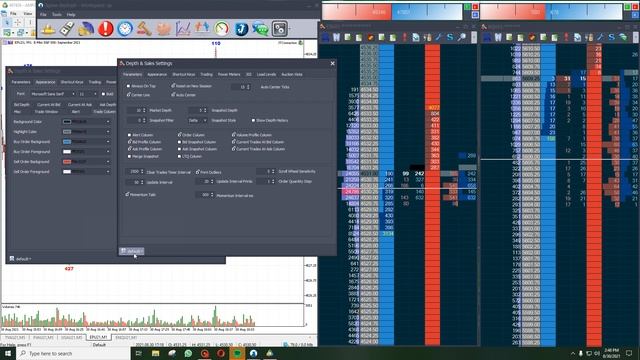Click the Background Color black swatch
640x360 pixels.
(x=67, y=122)
